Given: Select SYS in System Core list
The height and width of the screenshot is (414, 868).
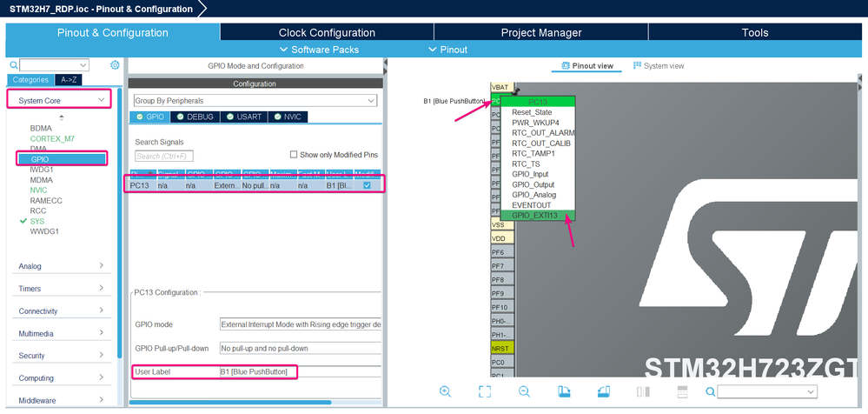Looking at the screenshot, I should click(x=37, y=221).
